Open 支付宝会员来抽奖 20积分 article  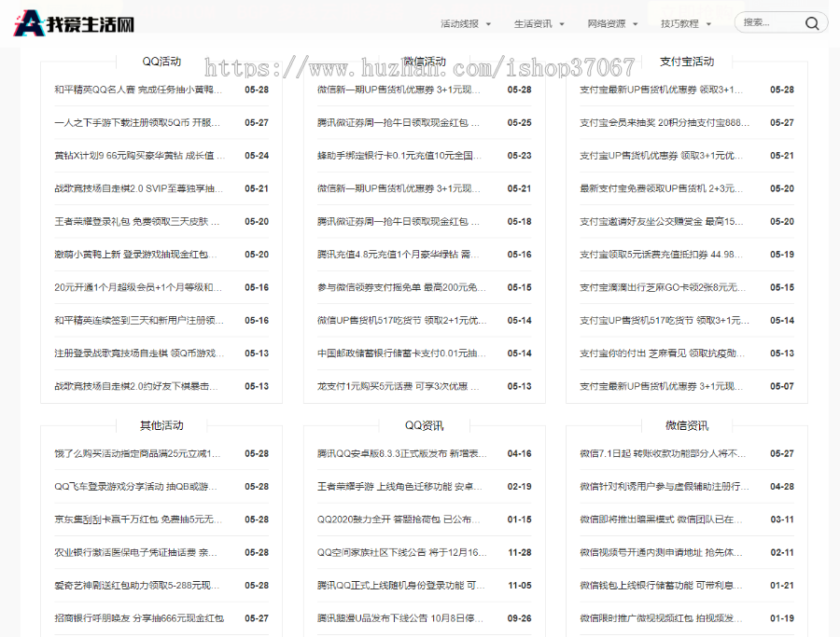[x=665, y=122]
